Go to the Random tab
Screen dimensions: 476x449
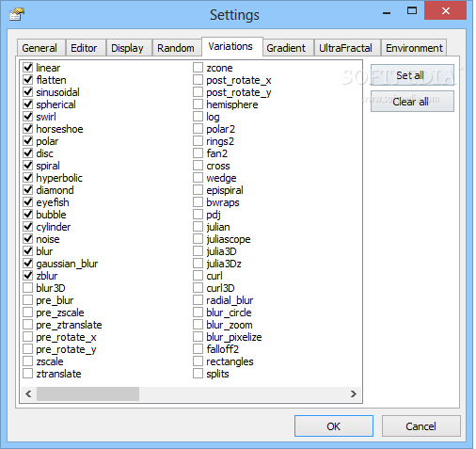coord(176,48)
